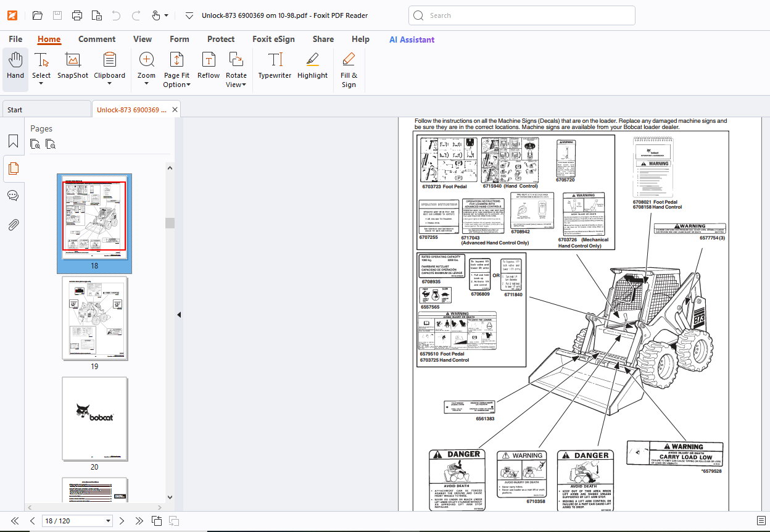Click the previous view icon

157,521
